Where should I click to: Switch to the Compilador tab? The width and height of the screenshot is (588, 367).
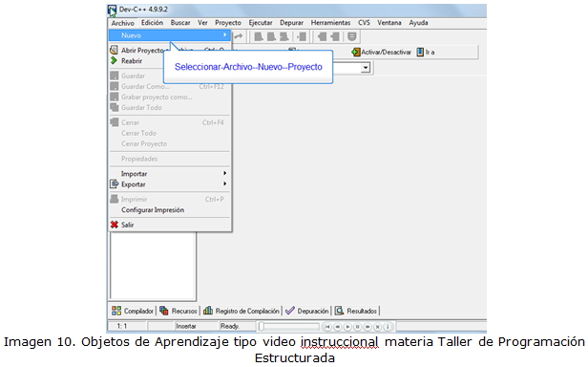click(x=133, y=311)
